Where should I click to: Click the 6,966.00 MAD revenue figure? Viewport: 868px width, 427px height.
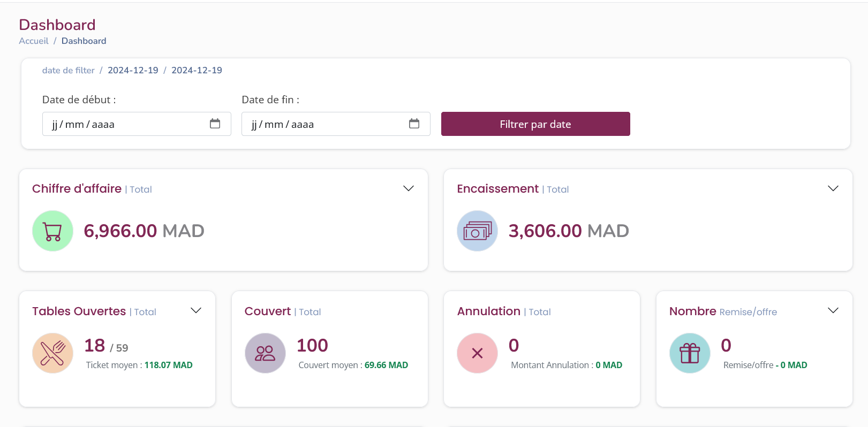tap(144, 231)
